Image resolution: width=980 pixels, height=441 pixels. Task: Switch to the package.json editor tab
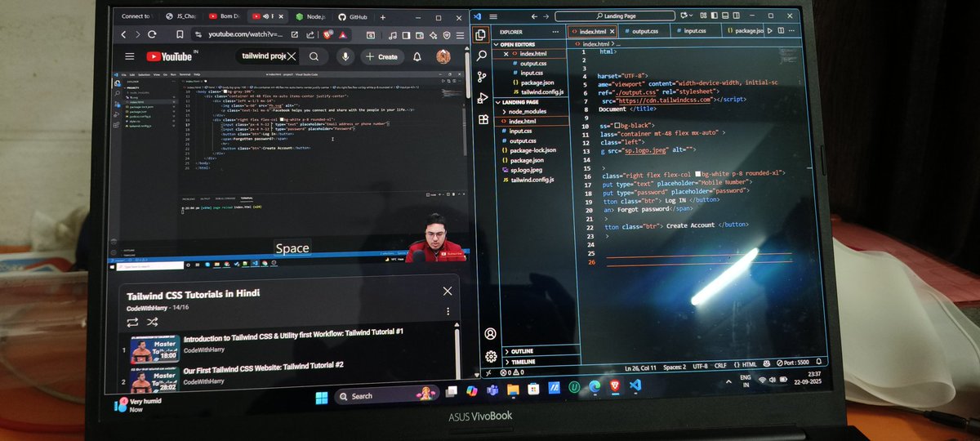[x=743, y=31]
